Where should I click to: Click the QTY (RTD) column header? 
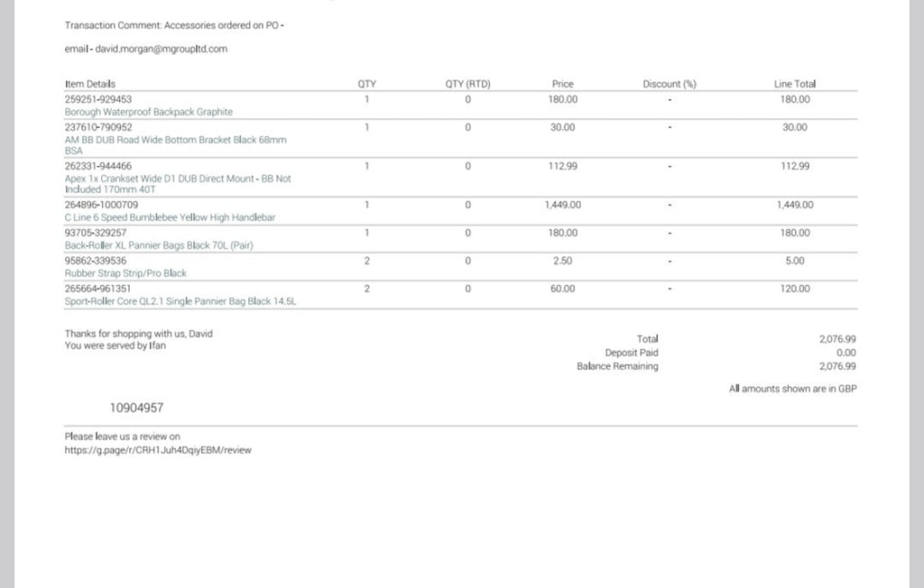point(468,84)
